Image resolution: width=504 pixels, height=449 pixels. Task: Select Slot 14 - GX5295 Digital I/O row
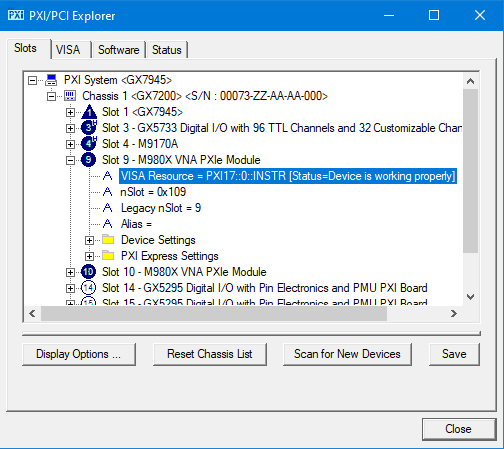pyautogui.click(x=265, y=288)
